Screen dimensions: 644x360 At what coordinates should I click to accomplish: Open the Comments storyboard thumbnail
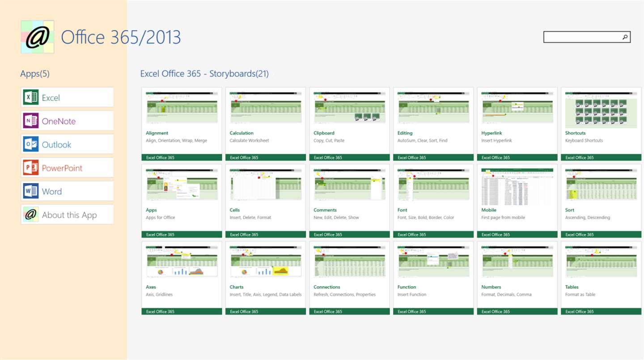(x=349, y=185)
